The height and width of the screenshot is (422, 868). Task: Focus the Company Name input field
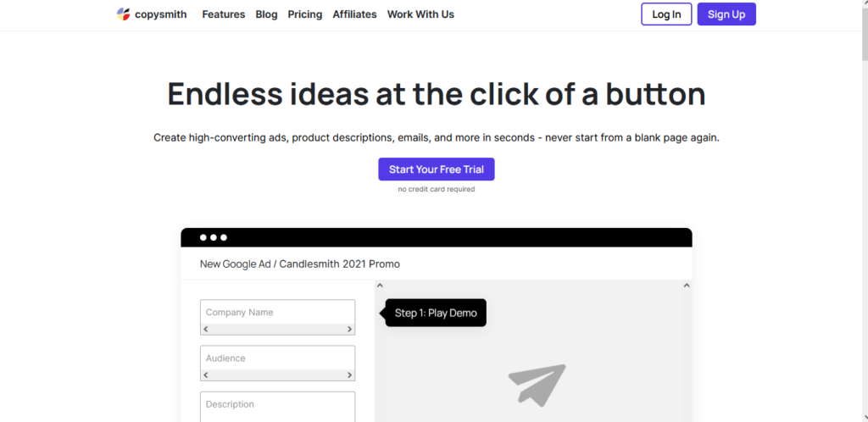(x=277, y=312)
